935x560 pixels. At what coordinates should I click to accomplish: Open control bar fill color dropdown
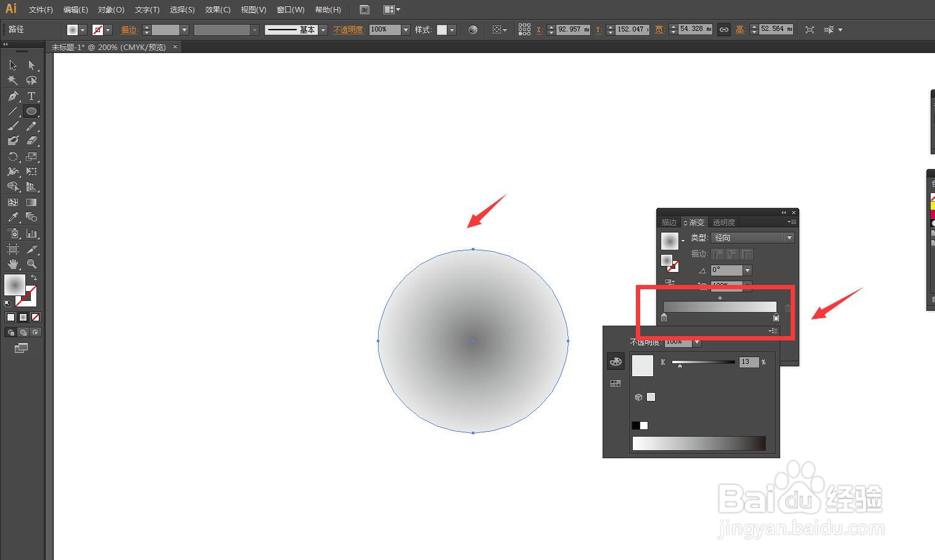pos(83,30)
